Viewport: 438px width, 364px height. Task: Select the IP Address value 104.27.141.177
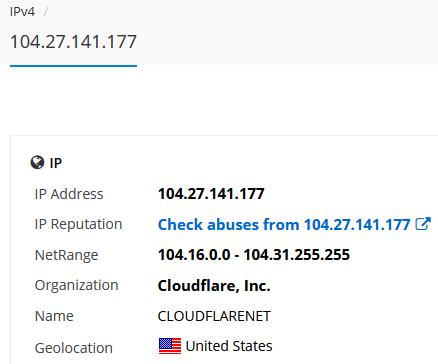211,194
